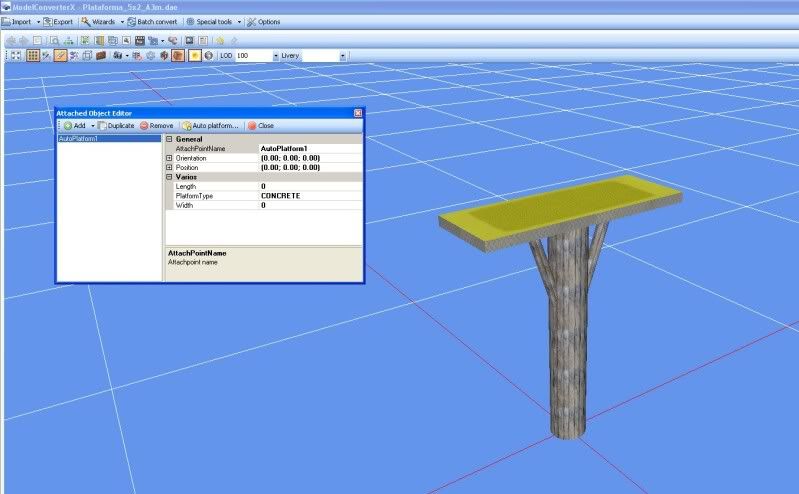
Task: Open the Options dialog
Action: [263, 21]
